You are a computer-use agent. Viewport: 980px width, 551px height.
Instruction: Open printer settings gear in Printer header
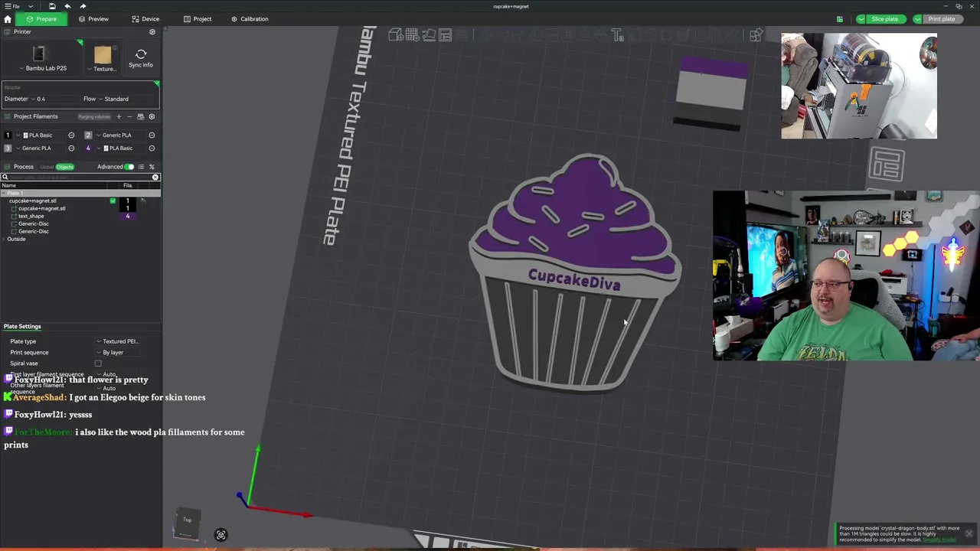tap(152, 32)
